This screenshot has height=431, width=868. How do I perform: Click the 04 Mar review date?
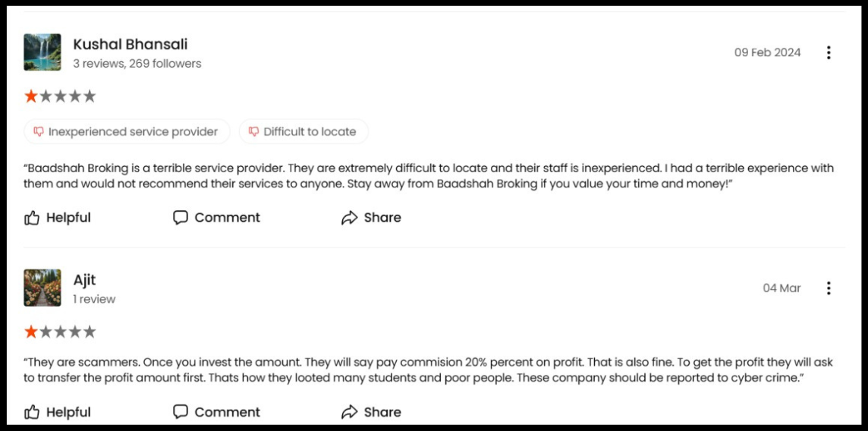point(782,288)
